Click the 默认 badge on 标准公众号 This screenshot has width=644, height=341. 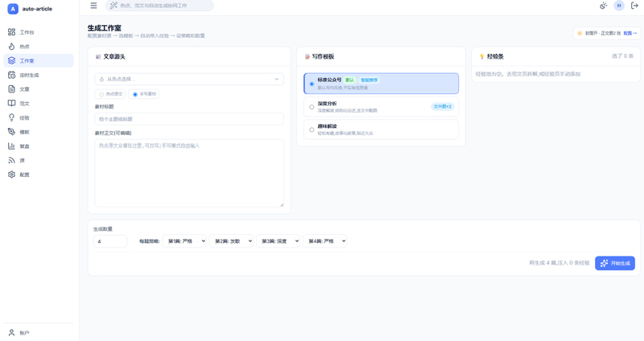[x=349, y=80]
